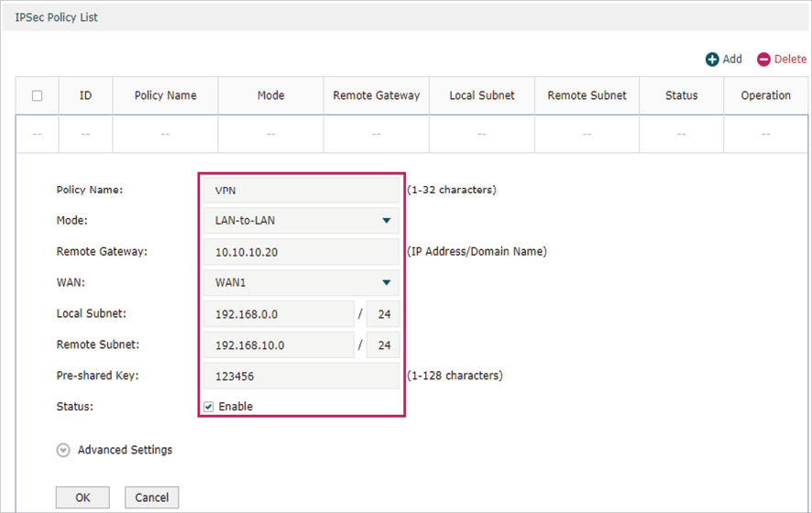Click the Remote Gateway column header
Screen dimensions: 812x513
(376, 95)
